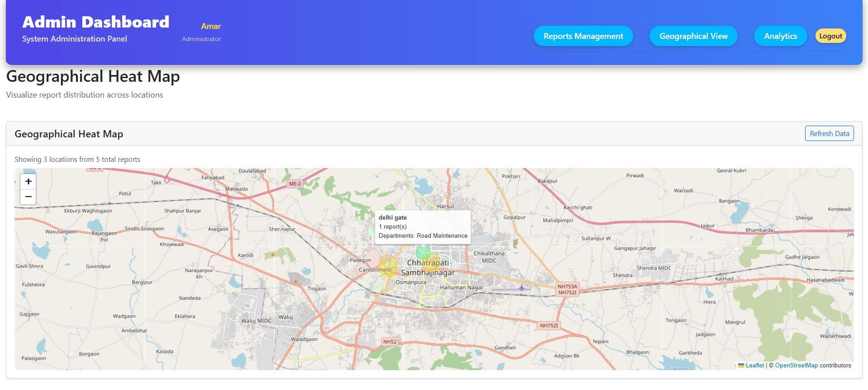Click the ME-2 road shield
Image resolution: width=868 pixels, height=390 pixels.
click(295, 184)
